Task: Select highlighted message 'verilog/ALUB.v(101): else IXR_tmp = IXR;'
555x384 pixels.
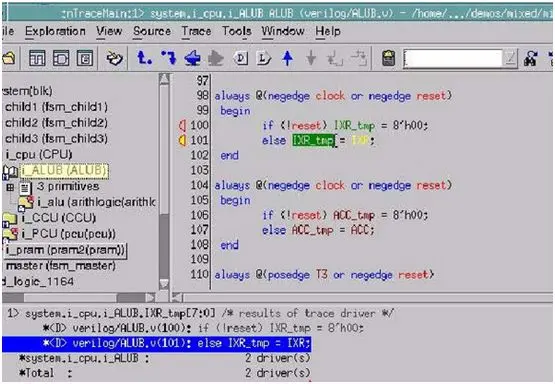Action: pos(156,344)
